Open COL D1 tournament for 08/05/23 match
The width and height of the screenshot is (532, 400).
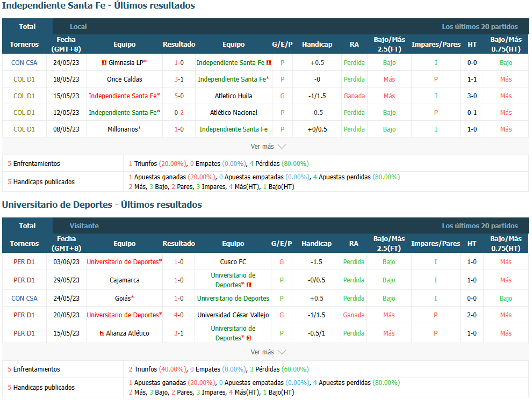(x=24, y=129)
